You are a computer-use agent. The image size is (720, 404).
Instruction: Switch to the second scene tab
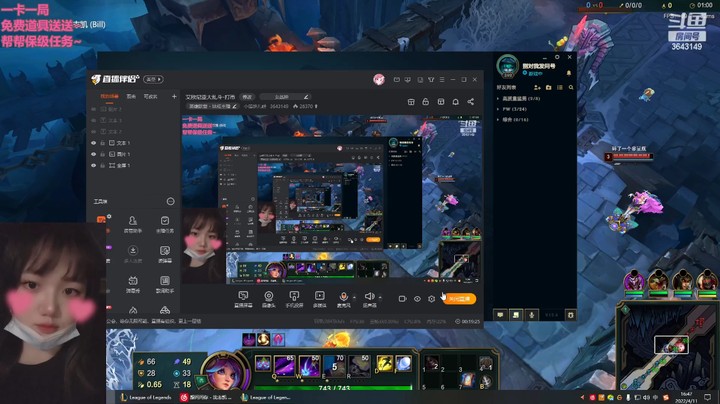pyautogui.click(x=131, y=96)
